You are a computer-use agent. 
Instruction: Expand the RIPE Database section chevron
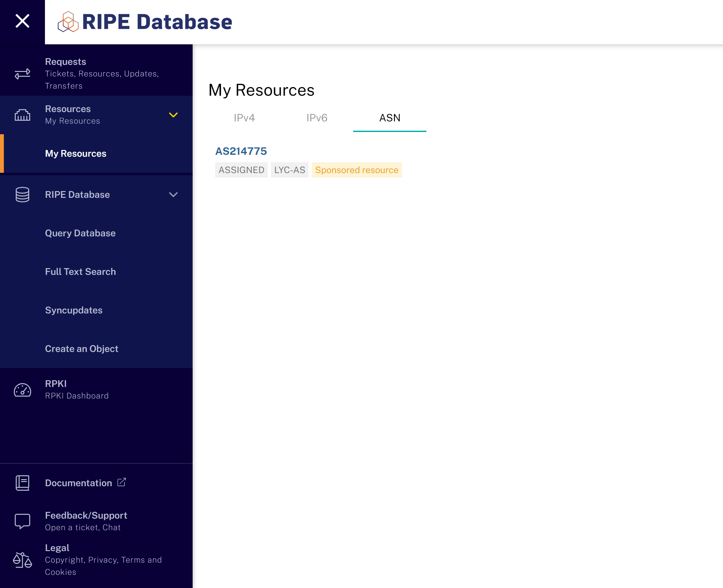(x=173, y=194)
